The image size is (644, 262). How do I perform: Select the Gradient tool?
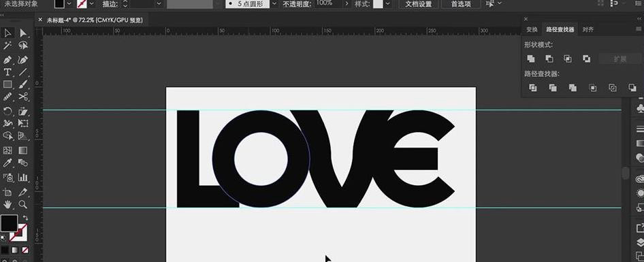point(23,150)
